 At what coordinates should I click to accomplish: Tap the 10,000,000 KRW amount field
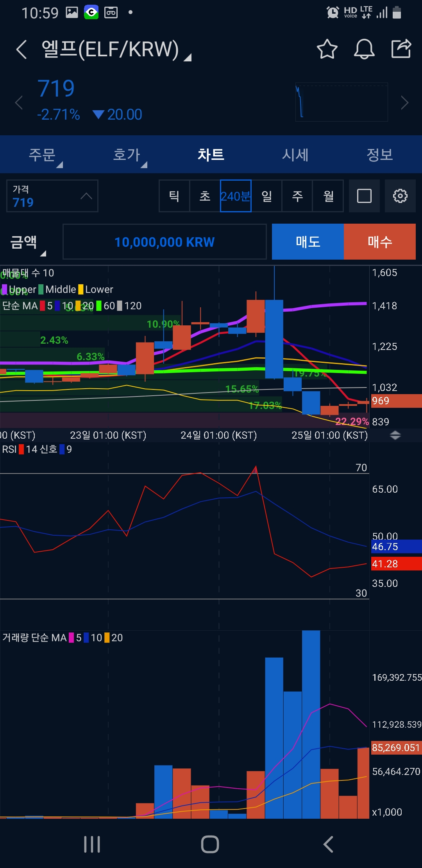click(165, 242)
